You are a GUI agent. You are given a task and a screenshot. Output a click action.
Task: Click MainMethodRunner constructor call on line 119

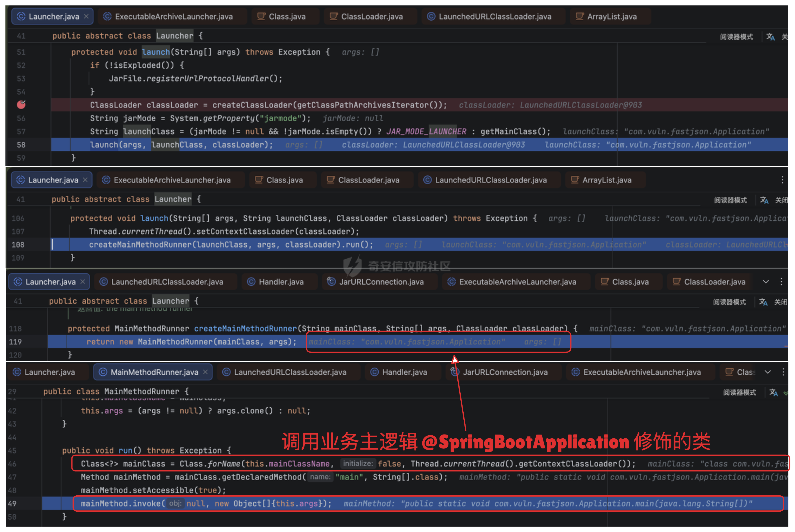pos(175,342)
